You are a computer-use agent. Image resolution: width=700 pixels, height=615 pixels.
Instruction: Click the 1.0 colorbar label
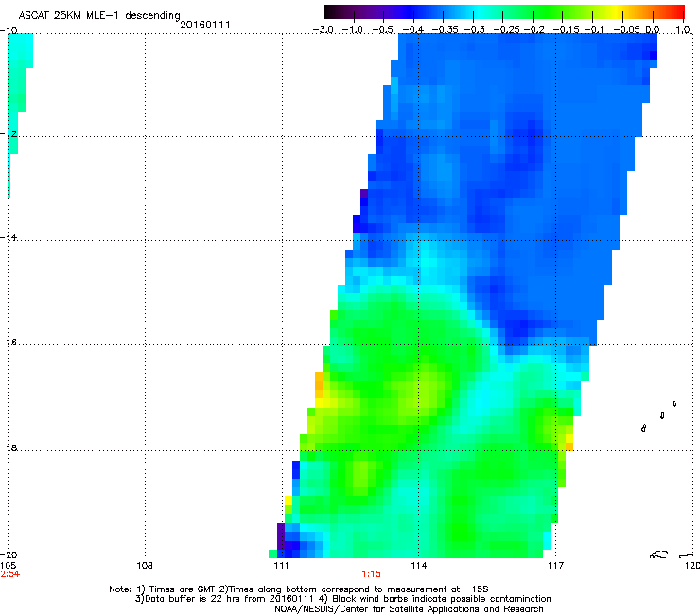point(683,30)
